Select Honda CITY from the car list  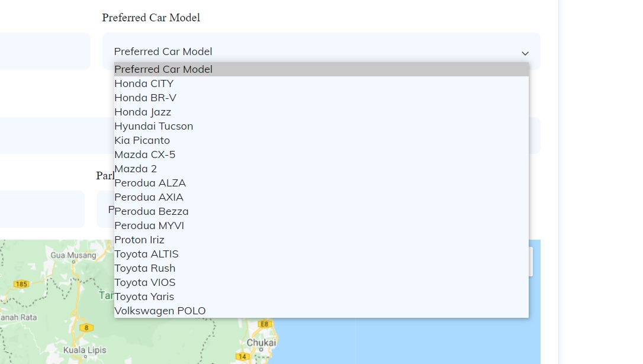click(x=144, y=83)
